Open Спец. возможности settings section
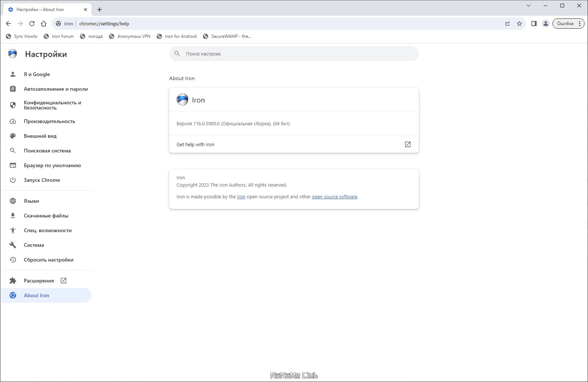Screen dimensions: 588x382 pos(46,230)
